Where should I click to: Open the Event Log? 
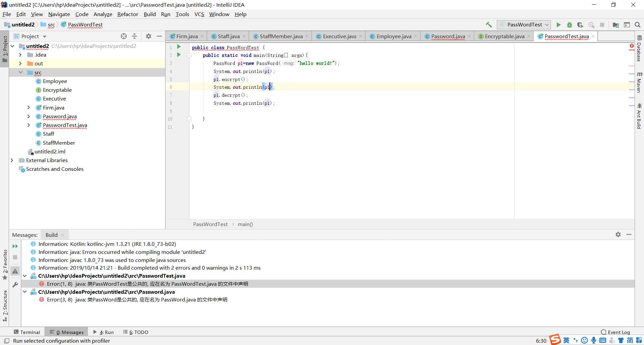(615, 332)
